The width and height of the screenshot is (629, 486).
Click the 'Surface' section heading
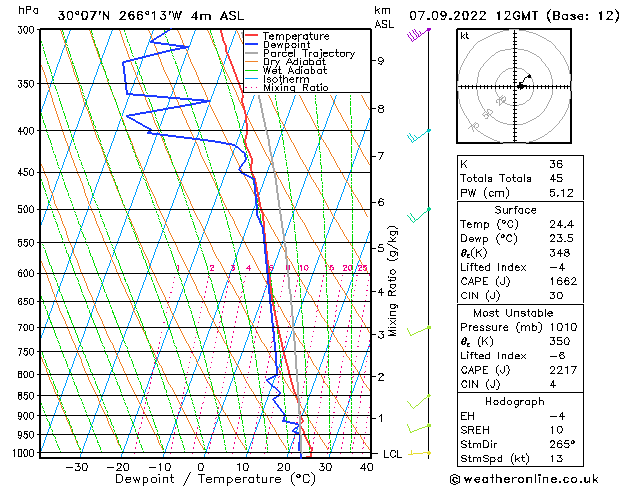point(515,210)
